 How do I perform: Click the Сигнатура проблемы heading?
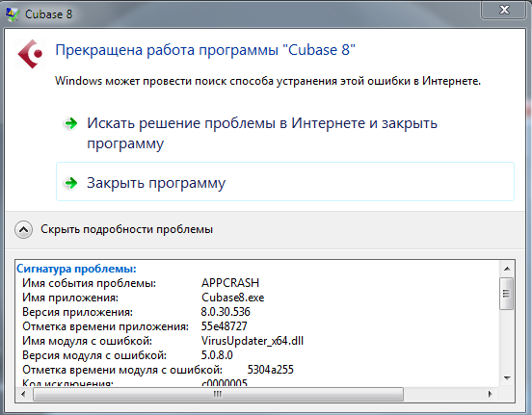point(76,269)
